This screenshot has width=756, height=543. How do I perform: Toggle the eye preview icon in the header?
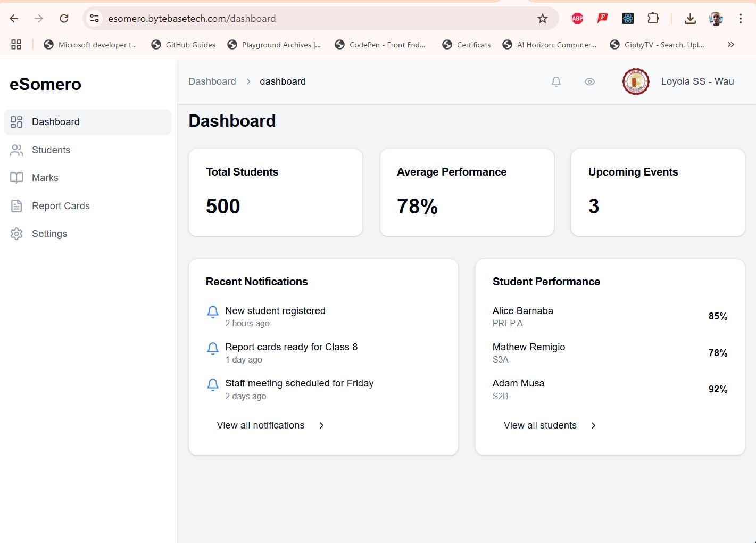coord(589,81)
